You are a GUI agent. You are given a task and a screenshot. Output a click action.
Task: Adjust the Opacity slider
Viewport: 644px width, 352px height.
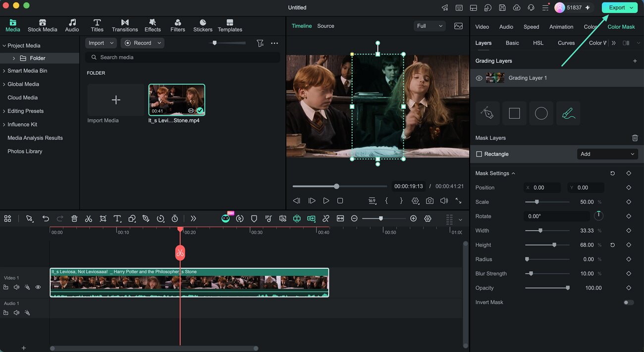coord(546,288)
